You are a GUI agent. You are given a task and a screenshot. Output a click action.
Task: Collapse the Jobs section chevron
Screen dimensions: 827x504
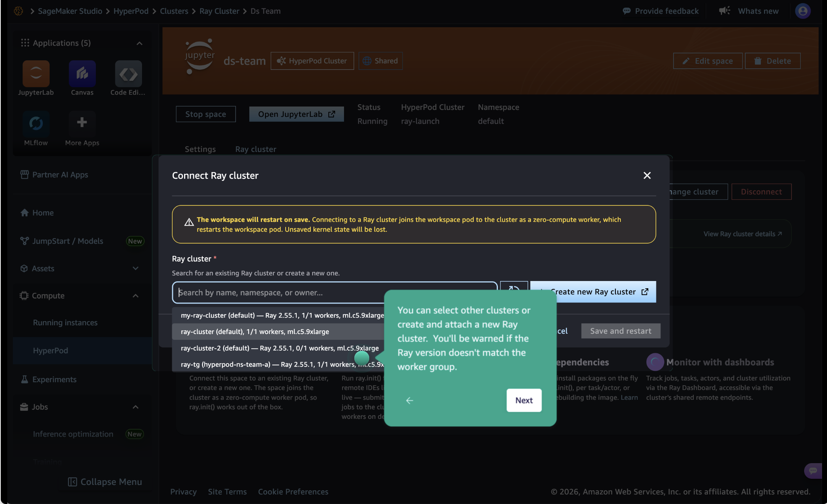(x=136, y=407)
